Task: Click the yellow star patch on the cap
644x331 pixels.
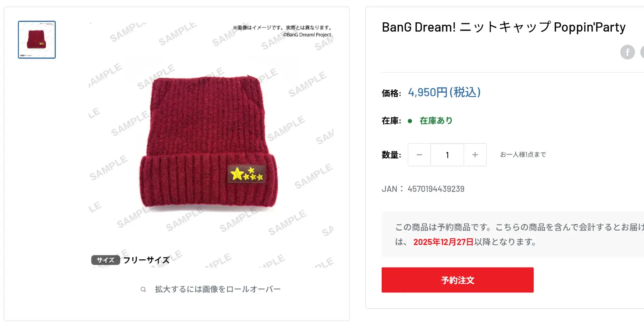Action: [246, 174]
